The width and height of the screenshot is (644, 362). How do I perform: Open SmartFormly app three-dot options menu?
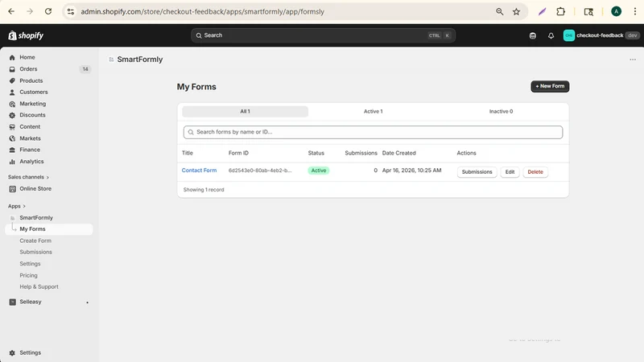pos(633,60)
